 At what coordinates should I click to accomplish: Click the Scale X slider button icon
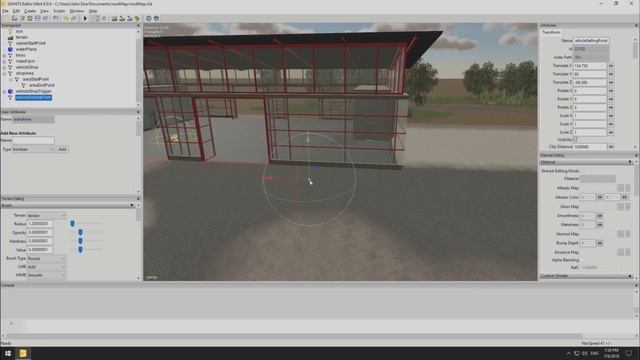[611, 116]
